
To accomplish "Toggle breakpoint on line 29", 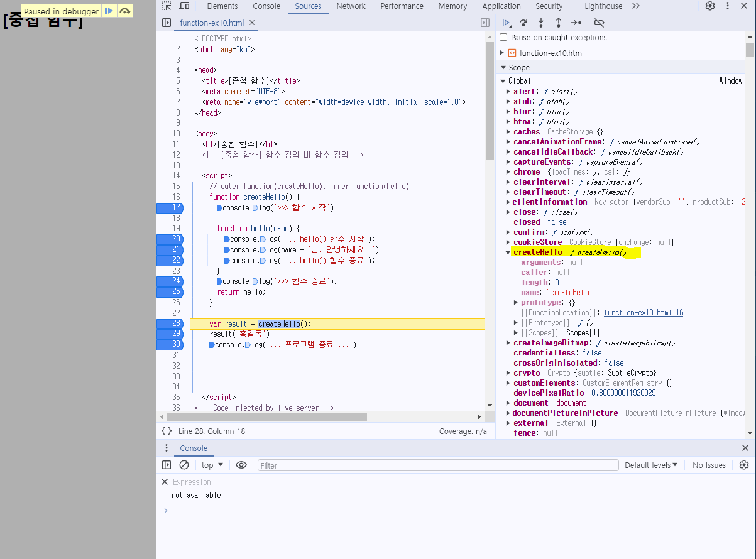I will 170,334.
